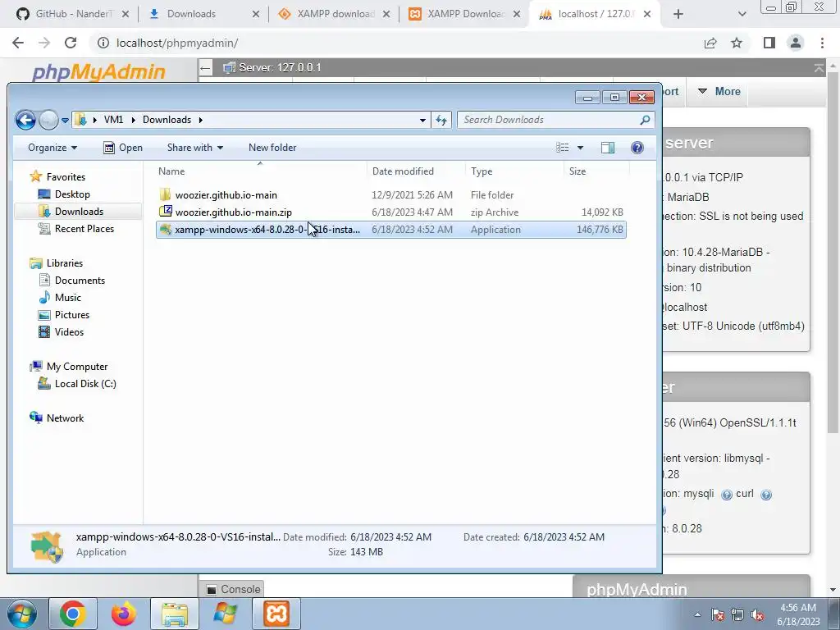Expand the arrow after Downloads breadcrumb

[x=200, y=120]
